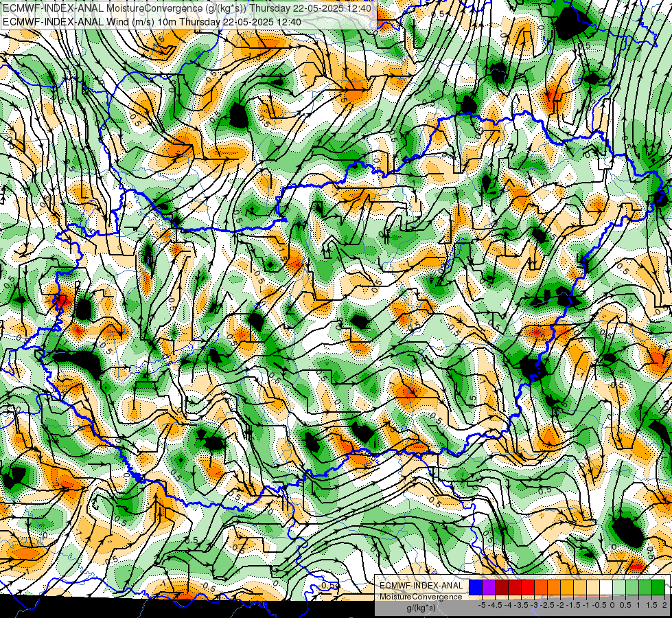Screen dimensions: 672x618
Task: Click the MoistureConvergence title line at top
Action: point(187,8)
